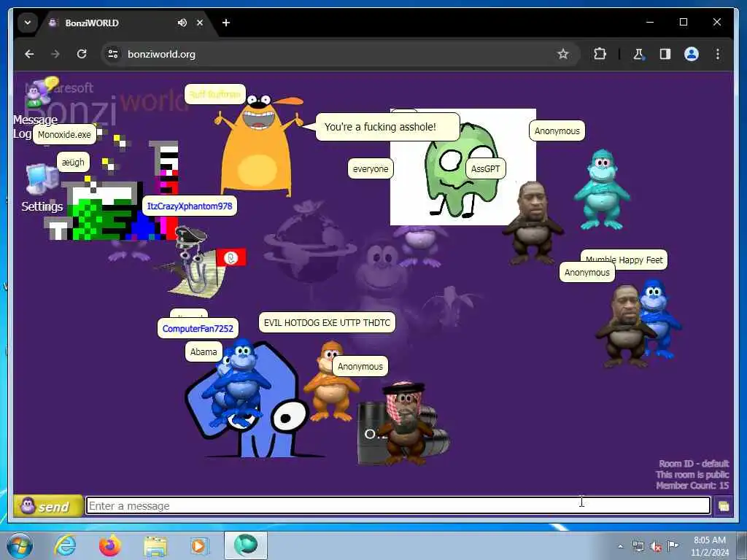Click the Room ID - default text
The height and width of the screenshot is (560, 747).
(x=694, y=464)
